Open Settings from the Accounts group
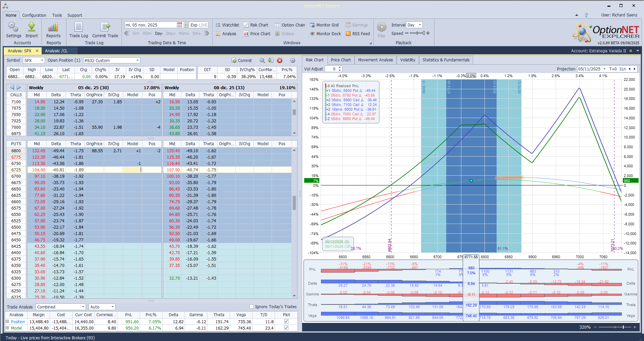 [13, 30]
